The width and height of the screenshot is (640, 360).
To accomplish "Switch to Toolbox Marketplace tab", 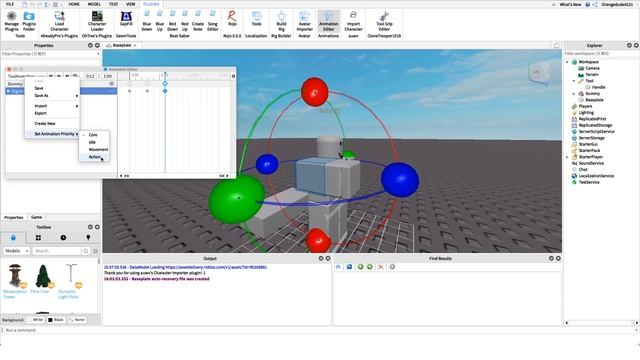I will point(13,238).
